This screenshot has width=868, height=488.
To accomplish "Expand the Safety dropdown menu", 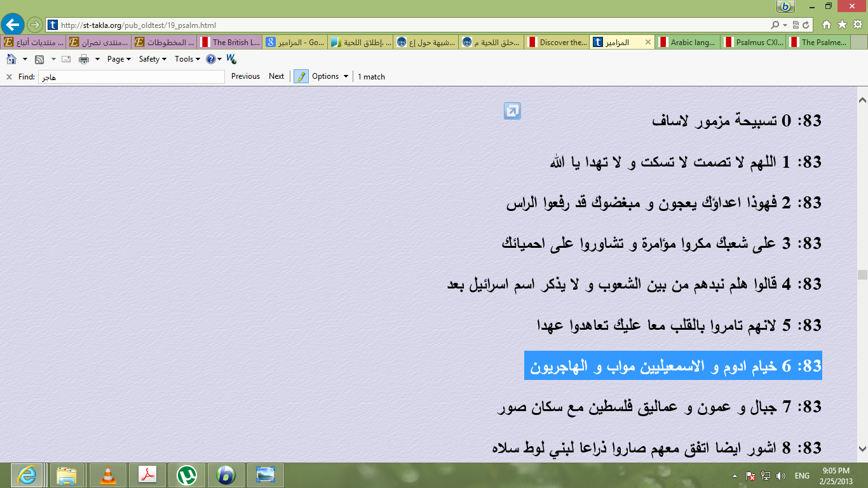I will click(x=153, y=59).
